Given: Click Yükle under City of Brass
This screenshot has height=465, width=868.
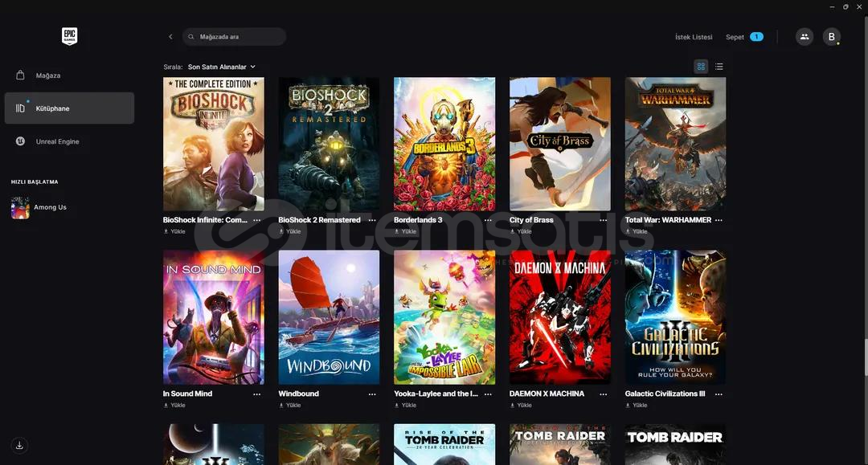Looking at the screenshot, I should [521, 231].
